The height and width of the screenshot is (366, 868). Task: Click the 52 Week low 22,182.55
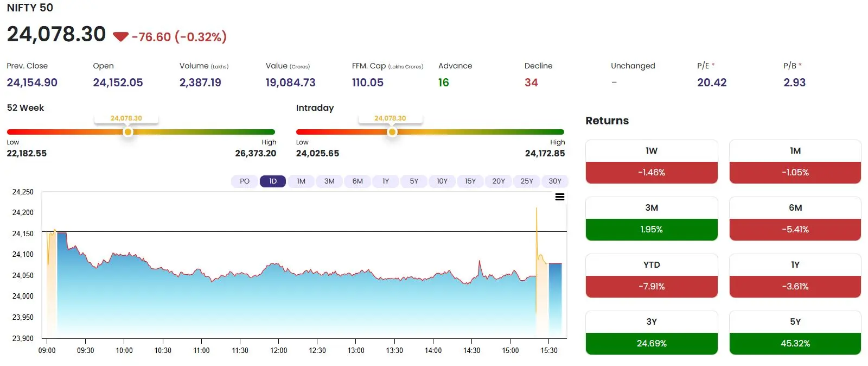click(x=27, y=154)
